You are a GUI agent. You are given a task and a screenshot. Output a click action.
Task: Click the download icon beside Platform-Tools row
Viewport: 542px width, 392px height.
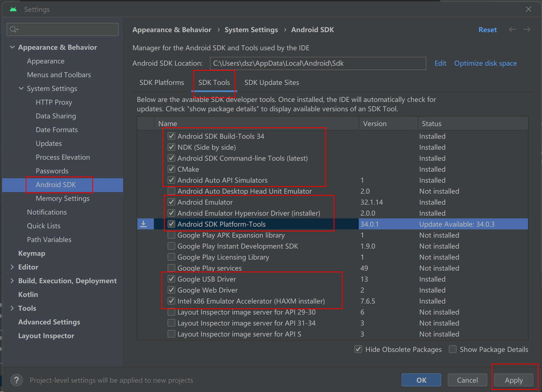click(x=143, y=224)
